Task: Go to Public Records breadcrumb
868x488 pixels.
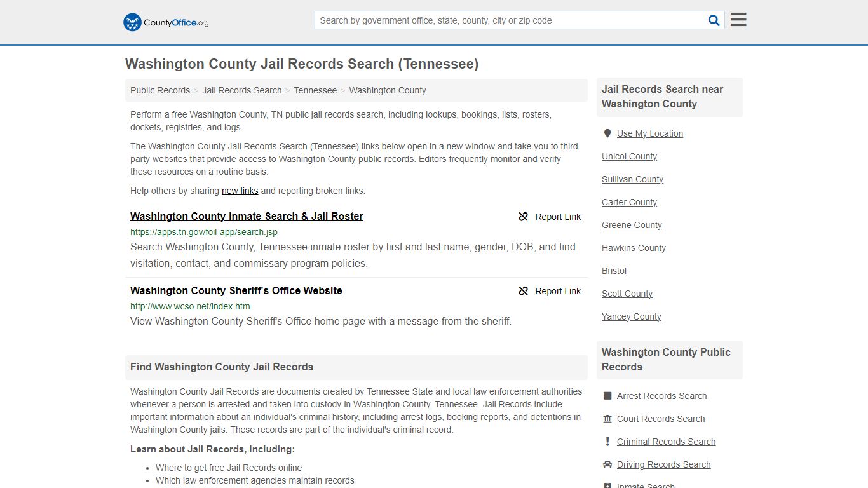Action: pyautogui.click(x=160, y=90)
